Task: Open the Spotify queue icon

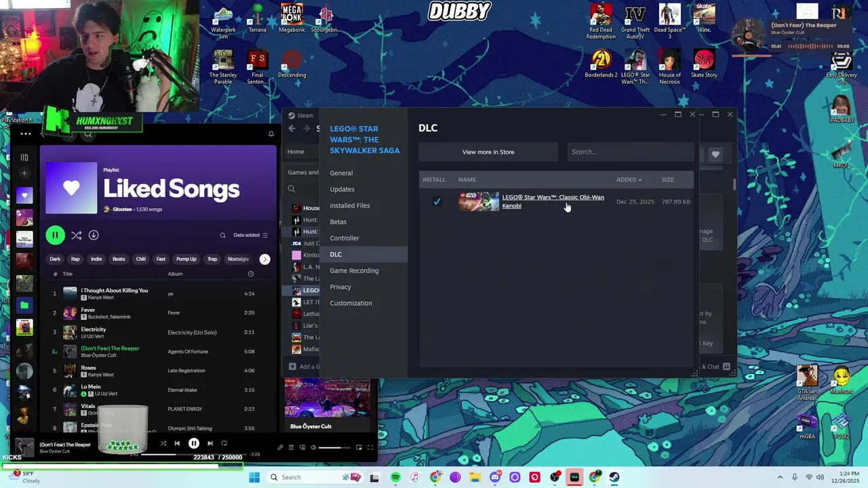Action: click(291, 447)
